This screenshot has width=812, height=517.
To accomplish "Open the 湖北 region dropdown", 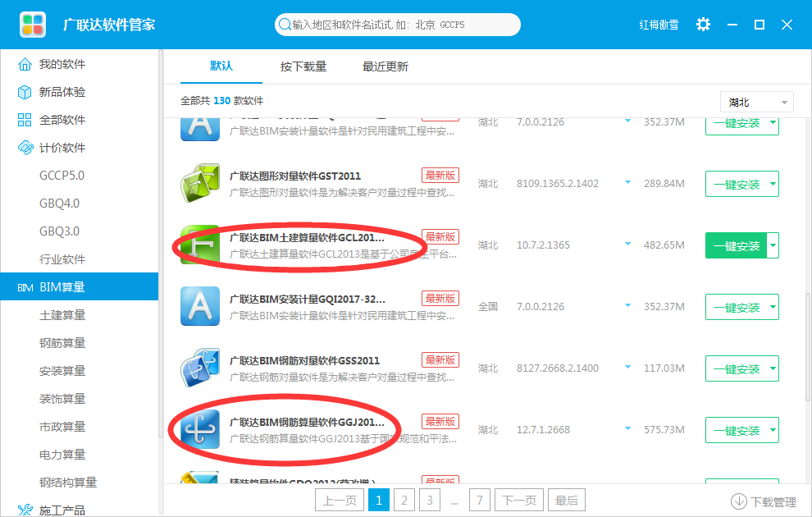I will point(756,102).
